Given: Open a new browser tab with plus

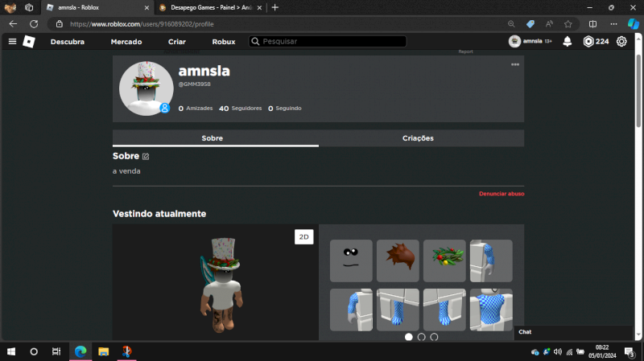Looking at the screenshot, I should (275, 7).
